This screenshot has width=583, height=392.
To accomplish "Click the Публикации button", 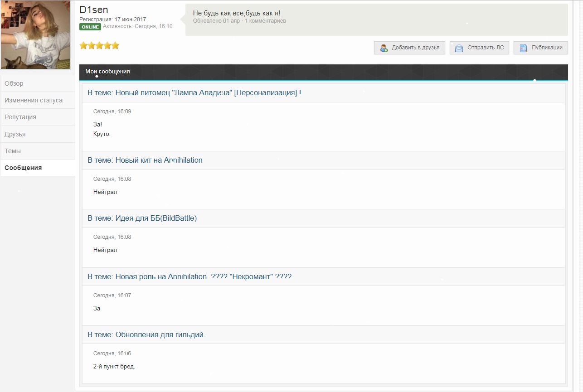I will tap(541, 48).
